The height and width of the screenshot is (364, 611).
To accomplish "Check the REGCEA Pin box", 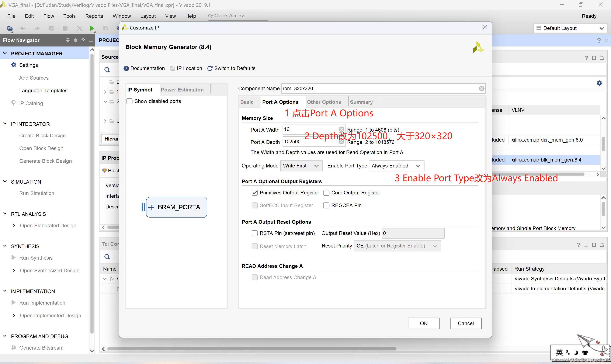I will pyautogui.click(x=326, y=205).
